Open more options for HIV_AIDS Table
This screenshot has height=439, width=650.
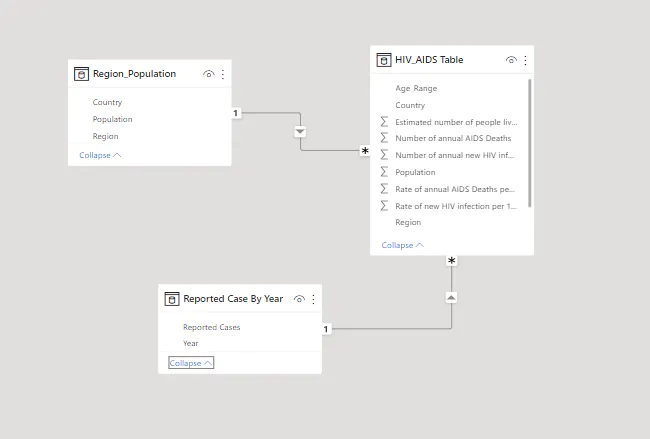pos(525,60)
